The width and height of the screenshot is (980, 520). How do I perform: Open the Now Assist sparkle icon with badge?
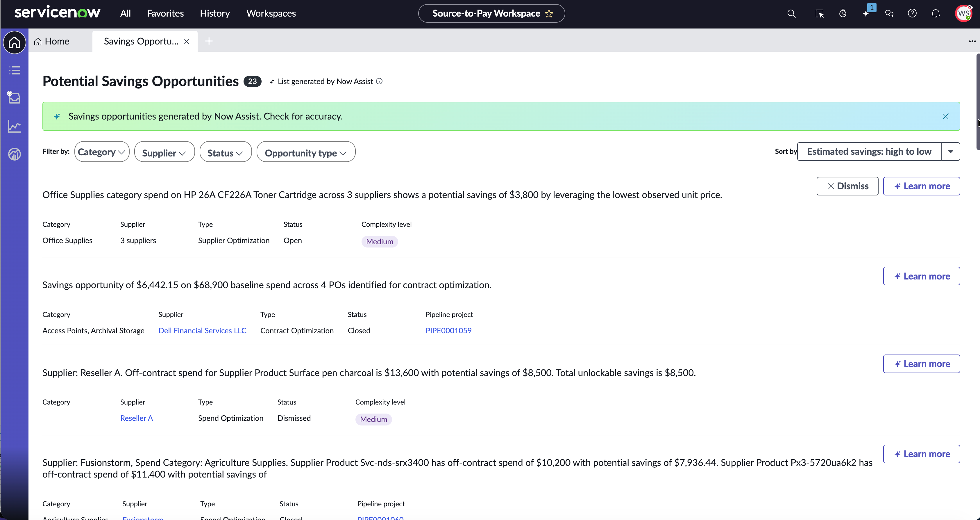(867, 13)
